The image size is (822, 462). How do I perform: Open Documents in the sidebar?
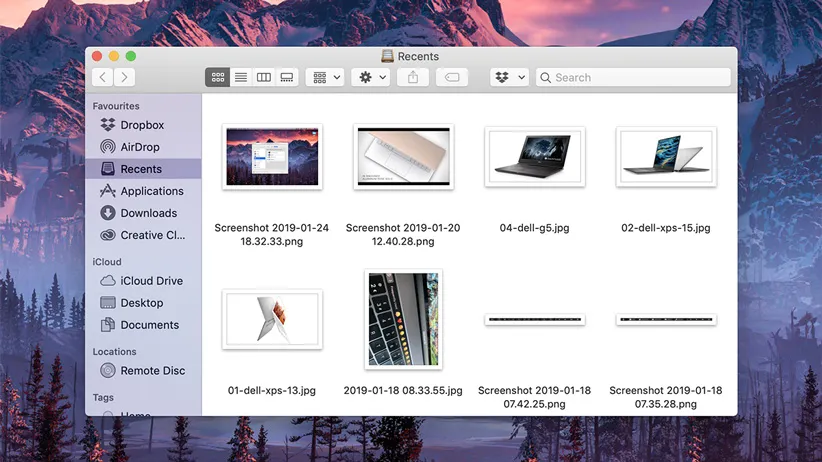[149, 325]
